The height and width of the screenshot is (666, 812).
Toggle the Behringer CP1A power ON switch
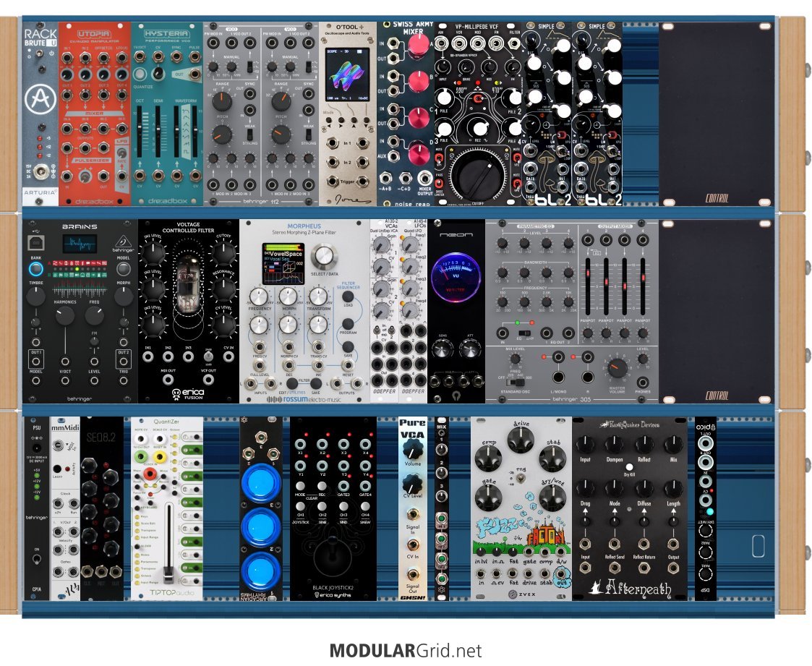coord(37,559)
